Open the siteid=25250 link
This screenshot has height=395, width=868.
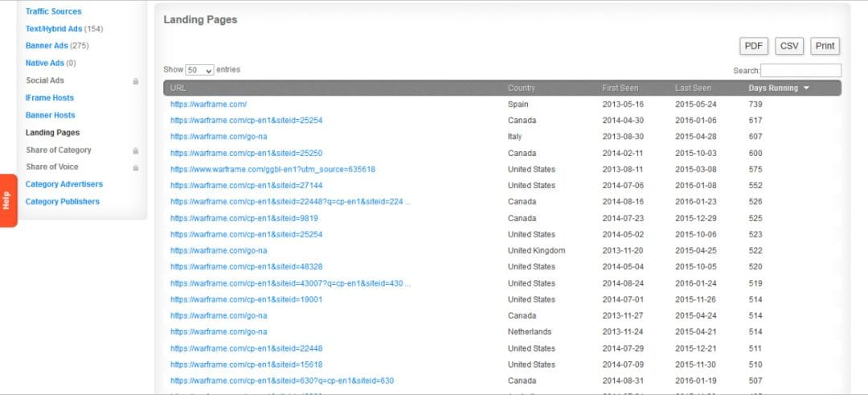pyautogui.click(x=247, y=153)
